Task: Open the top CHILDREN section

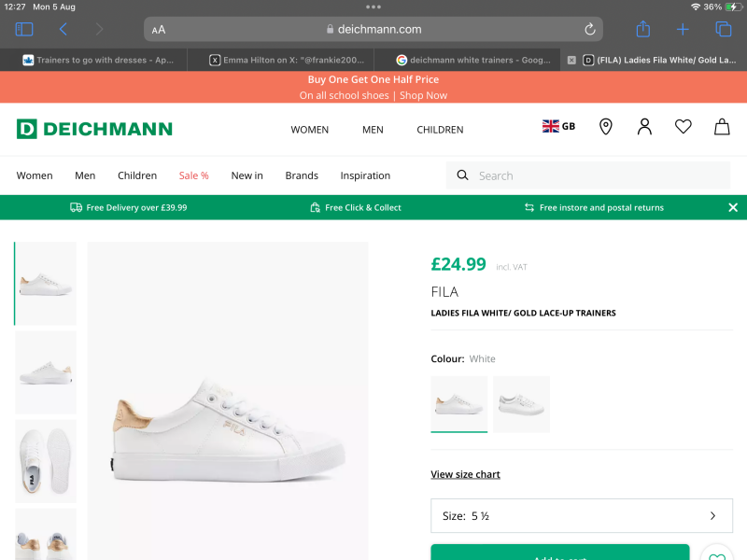Action: click(x=440, y=130)
